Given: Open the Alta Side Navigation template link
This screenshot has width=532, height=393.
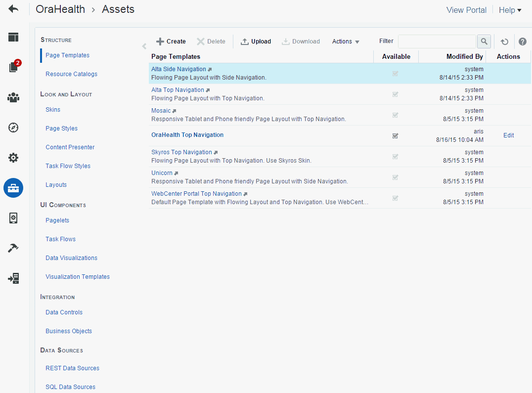Looking at the screenshot, I should pyautogui.click(x=178, y=69).
